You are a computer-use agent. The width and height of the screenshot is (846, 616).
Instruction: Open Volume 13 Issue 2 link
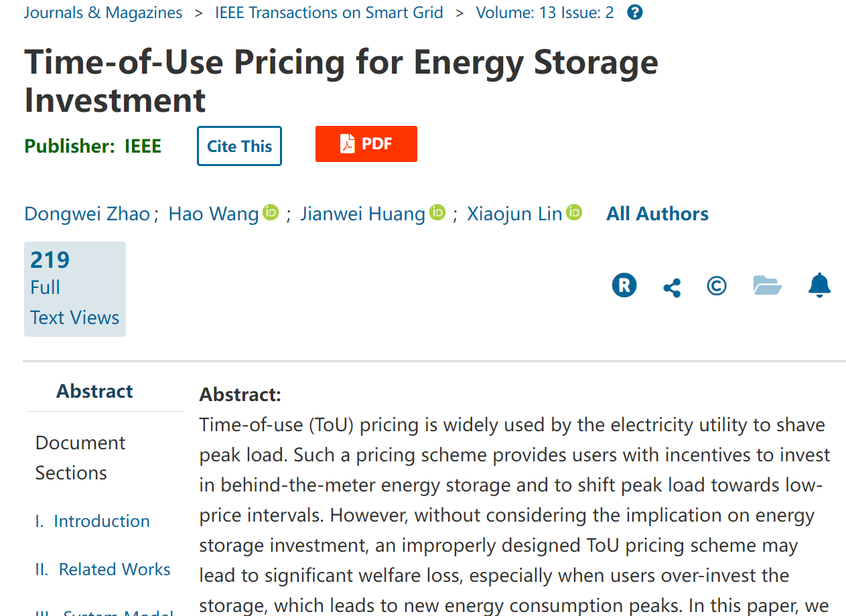coord(545,13)
